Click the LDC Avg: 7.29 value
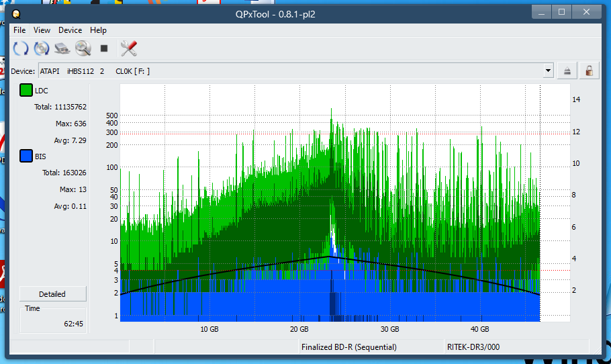The width and height of the screenshot is (611, 364). coord(70,140)
